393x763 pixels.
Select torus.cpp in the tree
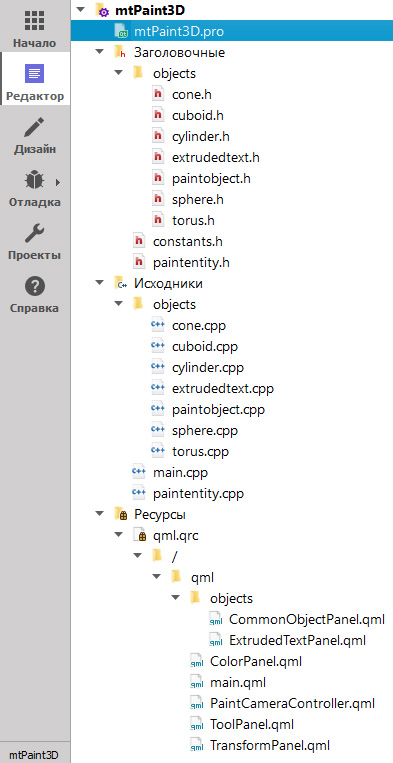200,452
